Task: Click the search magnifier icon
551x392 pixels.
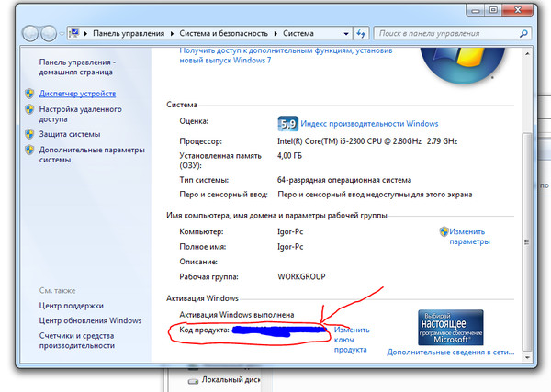Action: (523, 34)
